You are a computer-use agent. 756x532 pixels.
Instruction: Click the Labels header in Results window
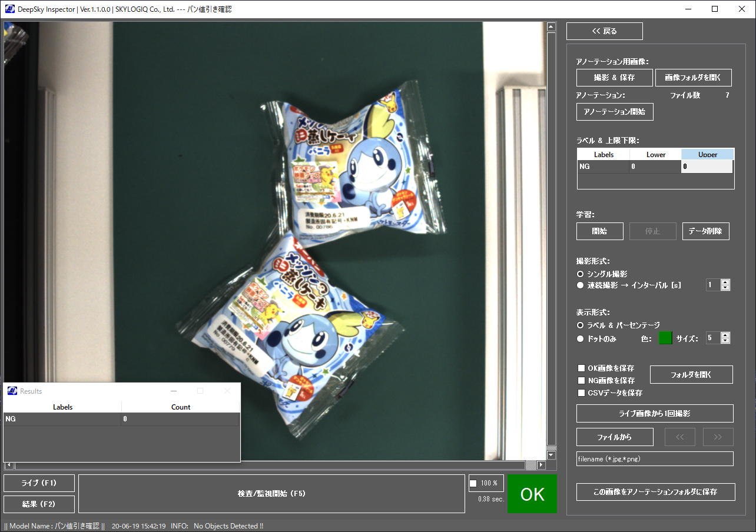click(x=62, y=407)
